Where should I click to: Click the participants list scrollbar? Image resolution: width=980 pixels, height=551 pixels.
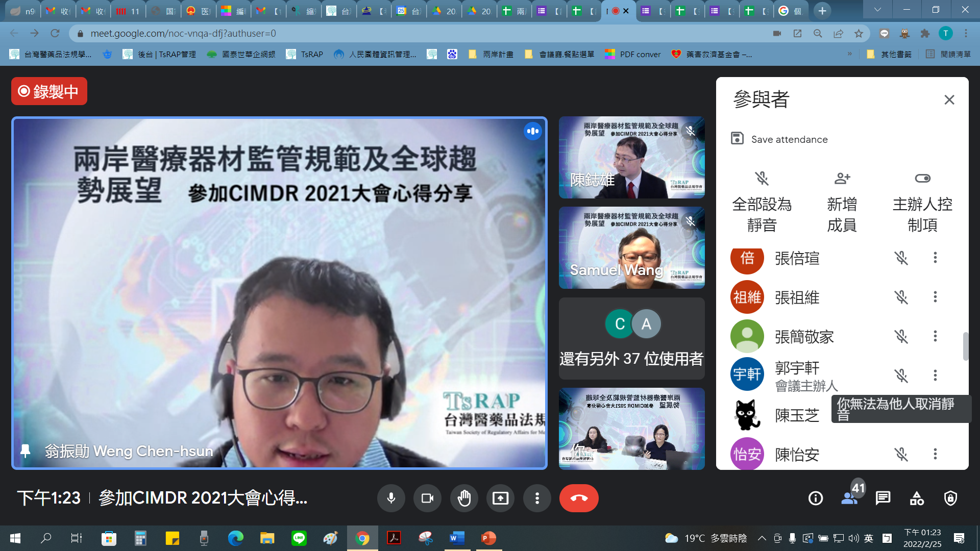[x=965, y=346]
